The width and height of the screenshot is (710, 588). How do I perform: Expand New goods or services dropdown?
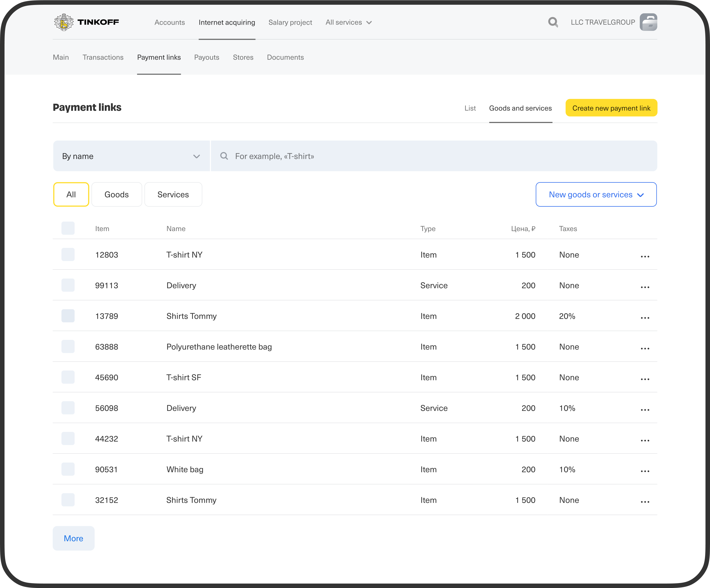pos(596,194)
